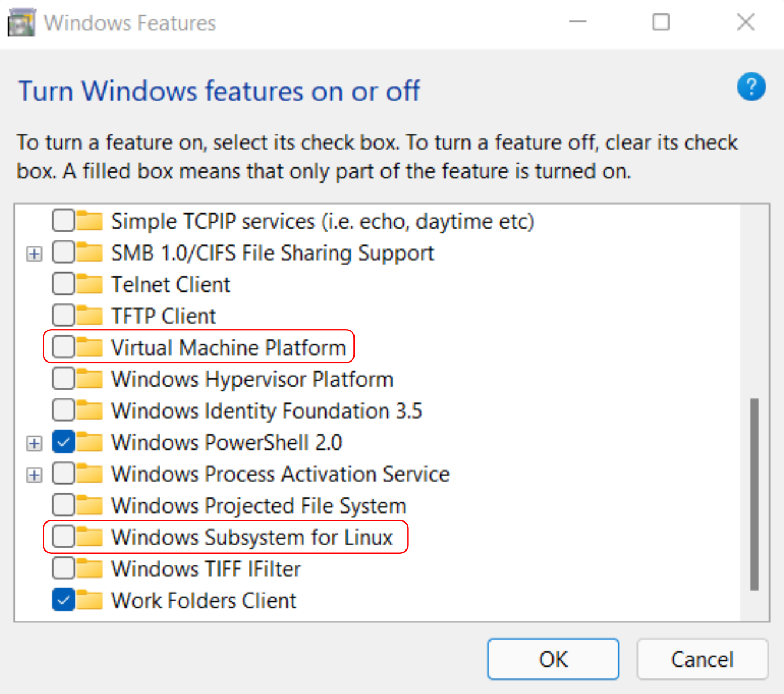Screen dimensions: 784x694
Task: Select the Windows Projected File System entry
Action: coord(258,505)
